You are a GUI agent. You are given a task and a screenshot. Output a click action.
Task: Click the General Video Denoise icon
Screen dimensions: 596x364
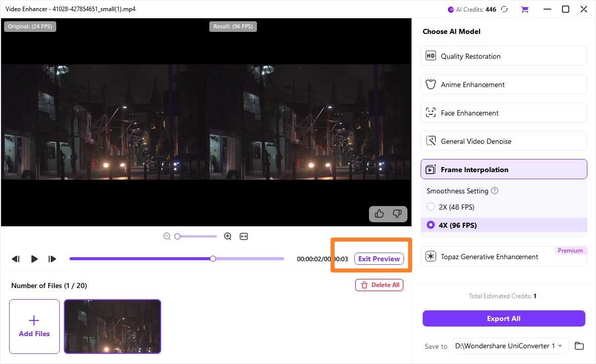(x=431, y=141)
